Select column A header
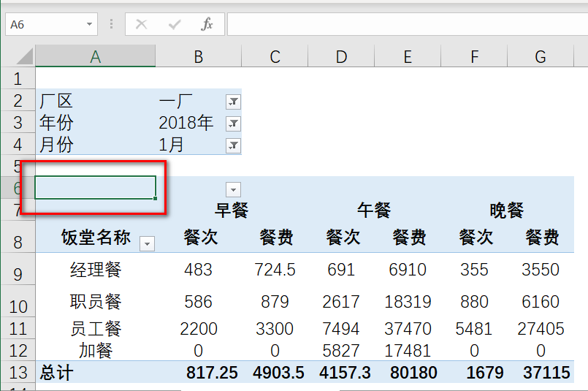The height and width of the screenshot is (391, 588). (x=95, y=57)
